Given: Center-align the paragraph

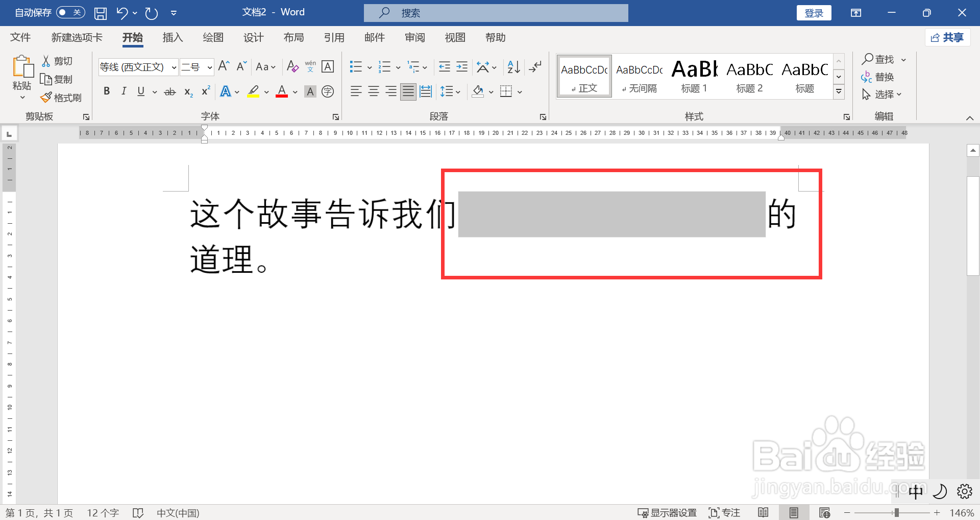Looking at the screenshot, I should [x=373, y=91].
